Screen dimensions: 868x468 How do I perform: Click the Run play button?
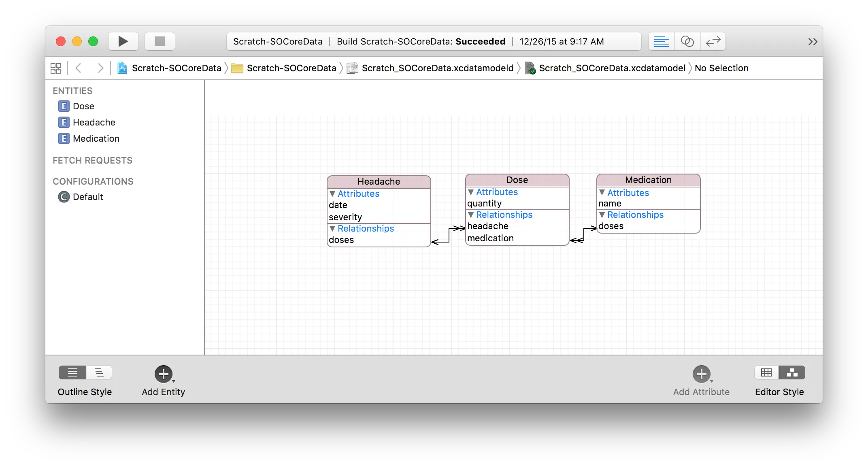(123, 41)
